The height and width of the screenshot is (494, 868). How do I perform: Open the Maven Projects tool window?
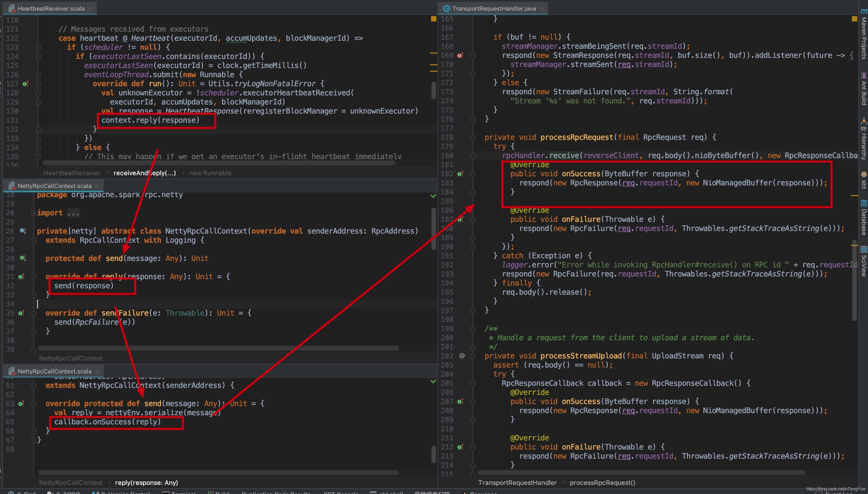[x=864, y=34]
